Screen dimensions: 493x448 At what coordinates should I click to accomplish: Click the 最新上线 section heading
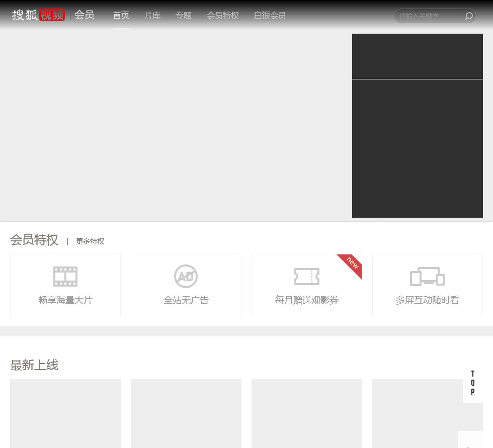pyautogui.click(x=34, y=365)
